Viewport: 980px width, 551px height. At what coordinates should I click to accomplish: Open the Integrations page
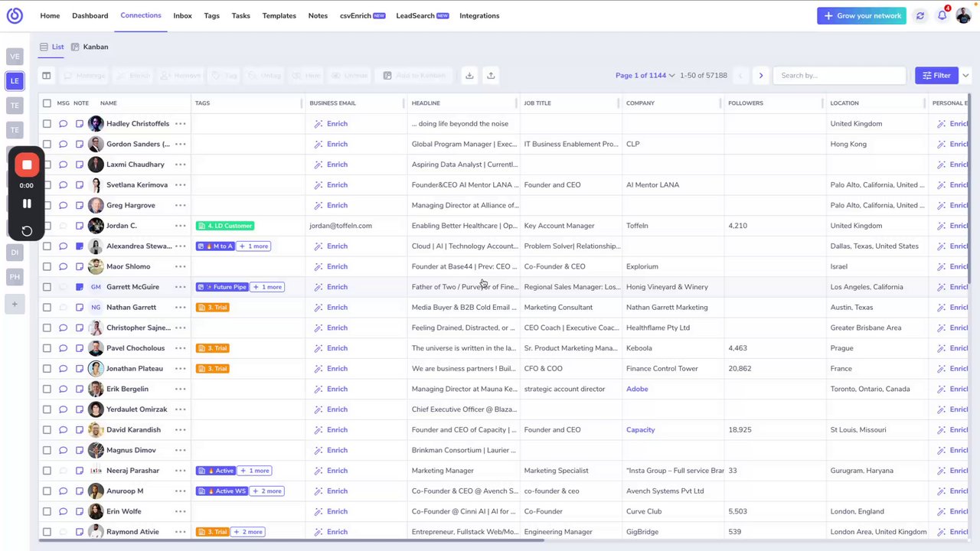coord(479,15)
